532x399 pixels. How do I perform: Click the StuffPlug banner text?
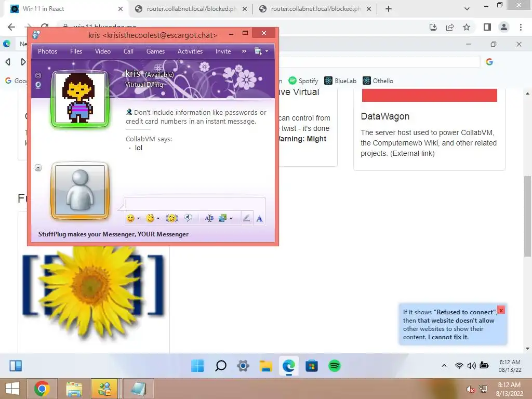(113, 234)
